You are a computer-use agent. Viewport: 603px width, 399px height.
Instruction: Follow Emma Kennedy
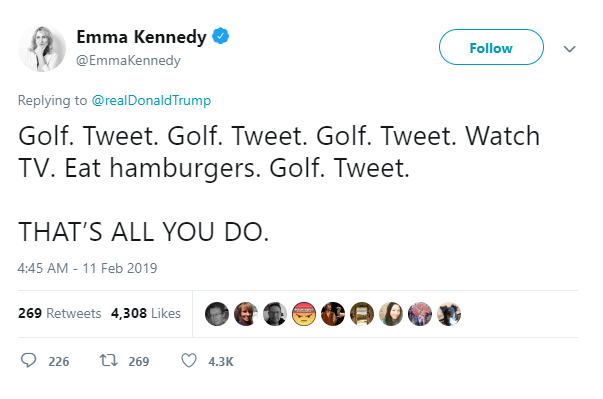click(491, 47)
